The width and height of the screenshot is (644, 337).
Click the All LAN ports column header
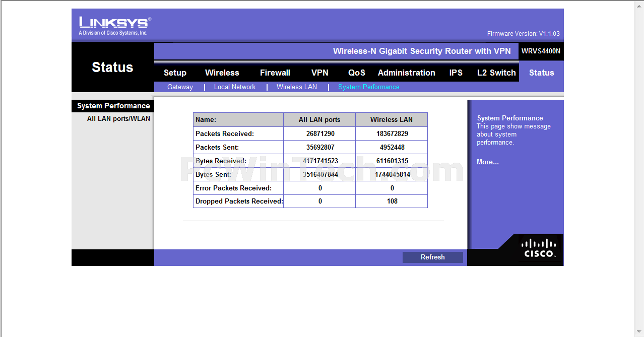pos(319,119)
